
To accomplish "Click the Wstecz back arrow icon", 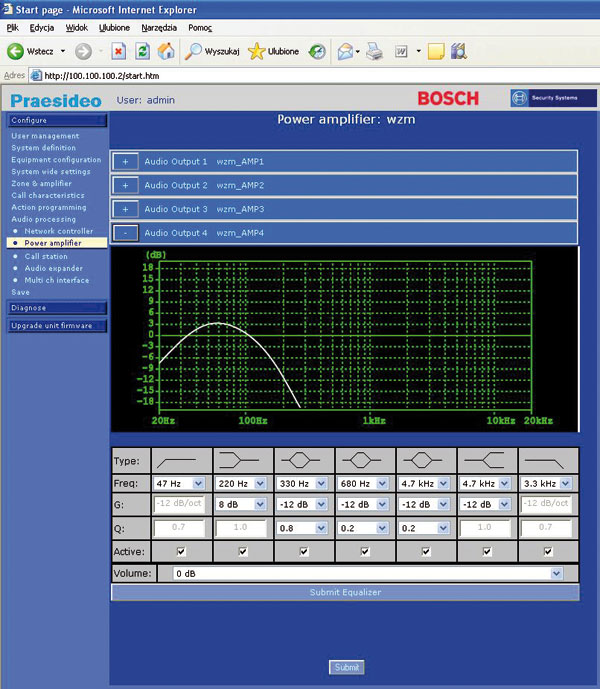I will point(15,51).
